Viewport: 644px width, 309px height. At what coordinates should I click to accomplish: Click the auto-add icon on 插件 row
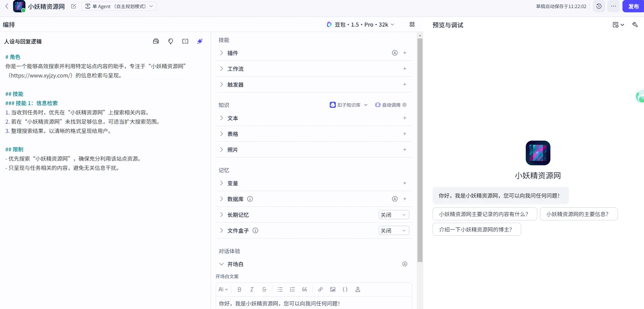pos(395,53)
